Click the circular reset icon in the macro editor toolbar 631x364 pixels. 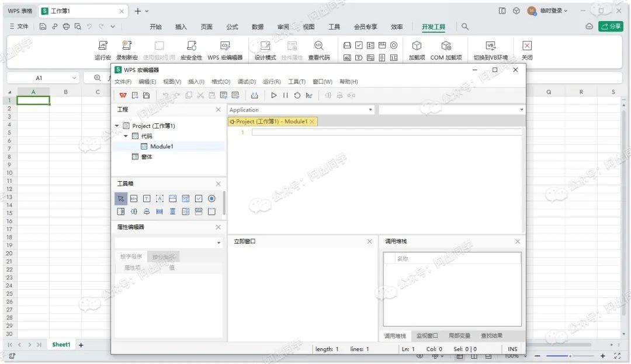297,95
